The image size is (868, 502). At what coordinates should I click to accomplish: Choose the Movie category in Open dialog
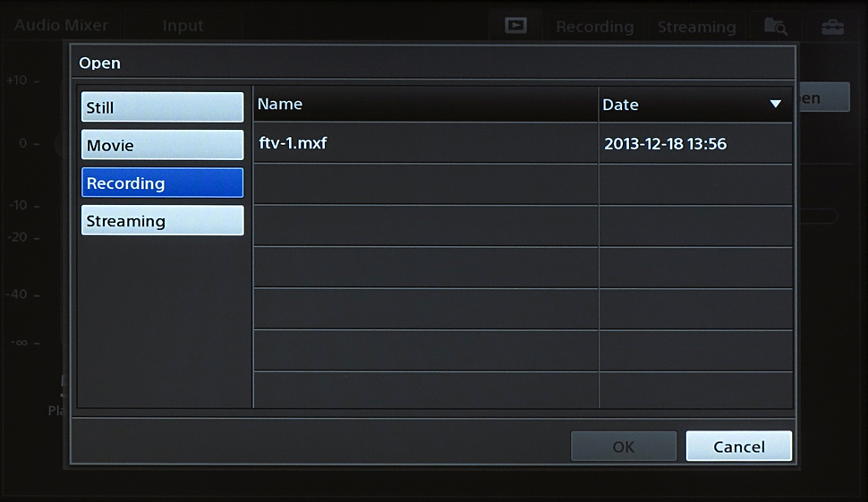click(162, 145)
